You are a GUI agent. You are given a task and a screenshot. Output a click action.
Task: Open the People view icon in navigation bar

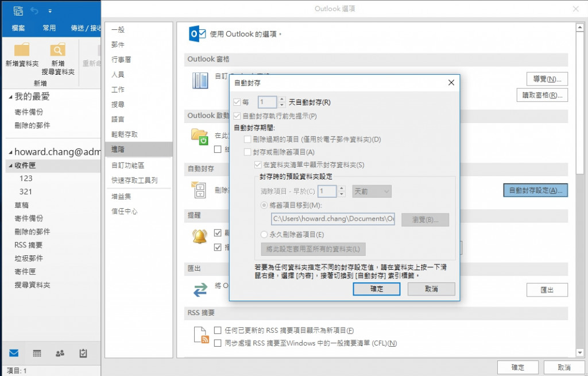pyautogui.click(x=60, y=353)
